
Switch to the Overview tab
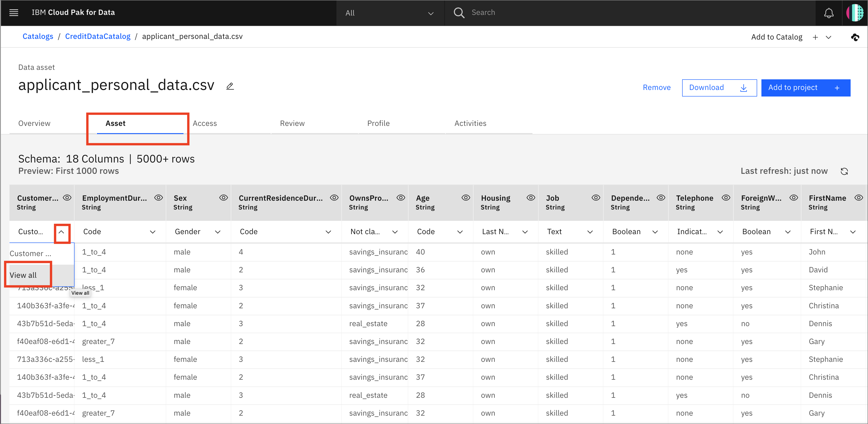pos(34,123)
